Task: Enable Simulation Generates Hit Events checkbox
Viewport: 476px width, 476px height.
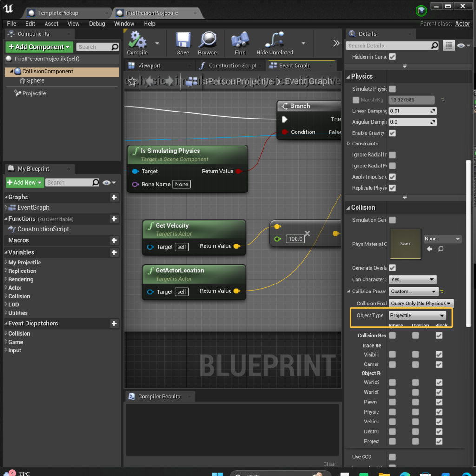Action: pos(392,220)
